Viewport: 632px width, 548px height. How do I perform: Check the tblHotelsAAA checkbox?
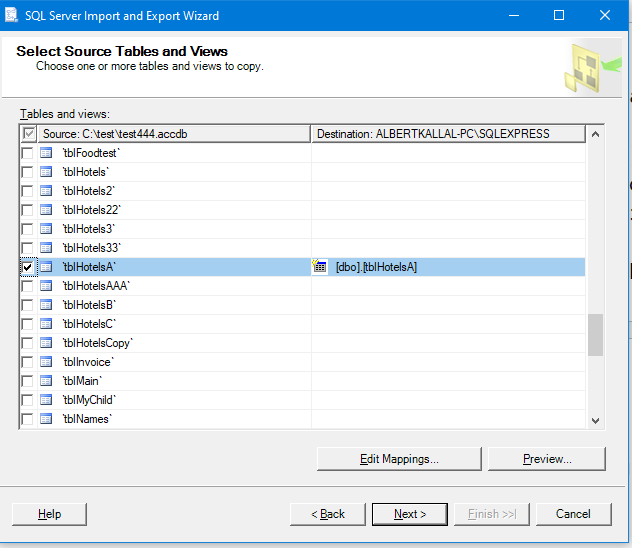pyautogui.click(x=27, y=286)
